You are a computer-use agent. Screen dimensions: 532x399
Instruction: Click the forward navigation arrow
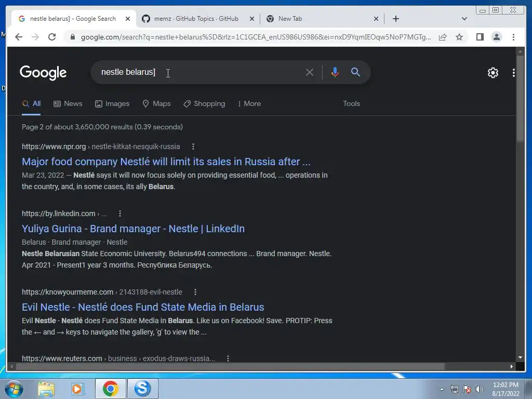[35, 37]
